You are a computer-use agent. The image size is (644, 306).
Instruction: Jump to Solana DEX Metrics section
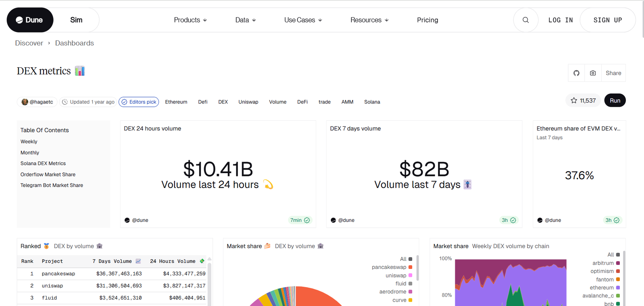point(43,163)
